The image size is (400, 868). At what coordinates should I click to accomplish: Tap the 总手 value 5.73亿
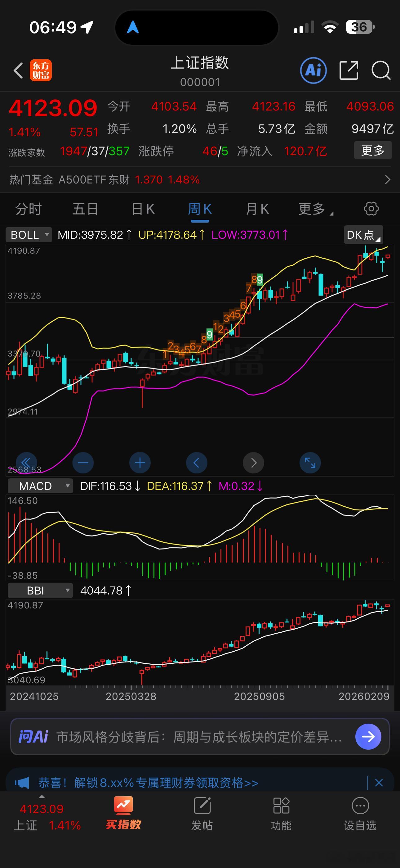277,129
